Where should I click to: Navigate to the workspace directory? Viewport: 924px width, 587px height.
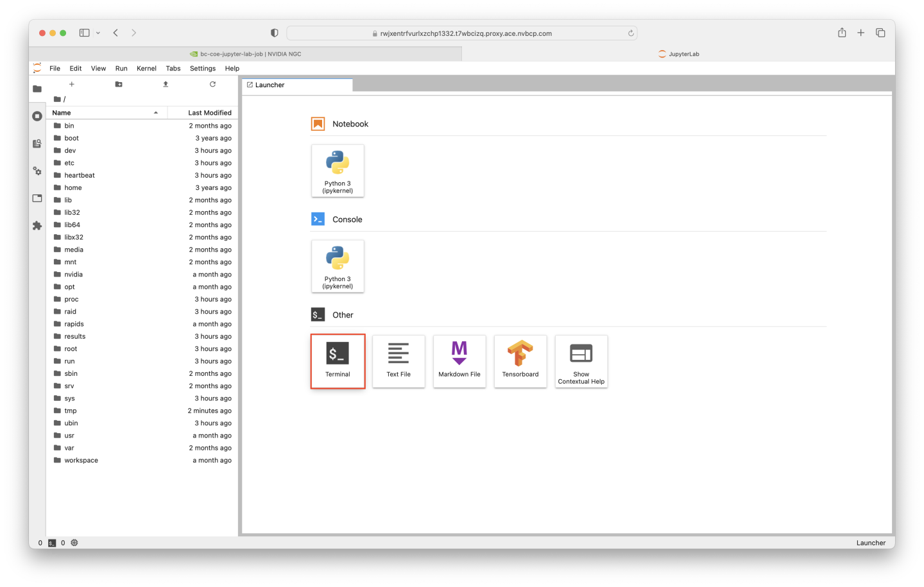point(81,460)
